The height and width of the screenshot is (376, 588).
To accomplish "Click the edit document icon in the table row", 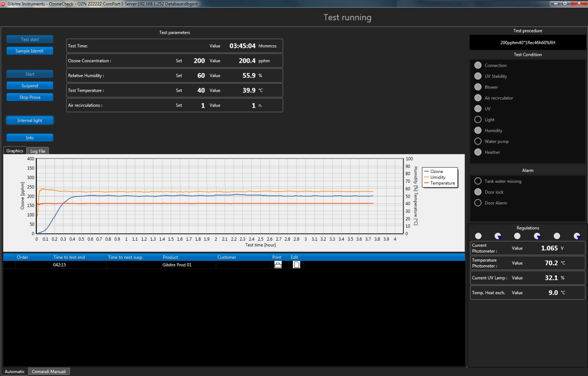I will click(x=296, y=265).
